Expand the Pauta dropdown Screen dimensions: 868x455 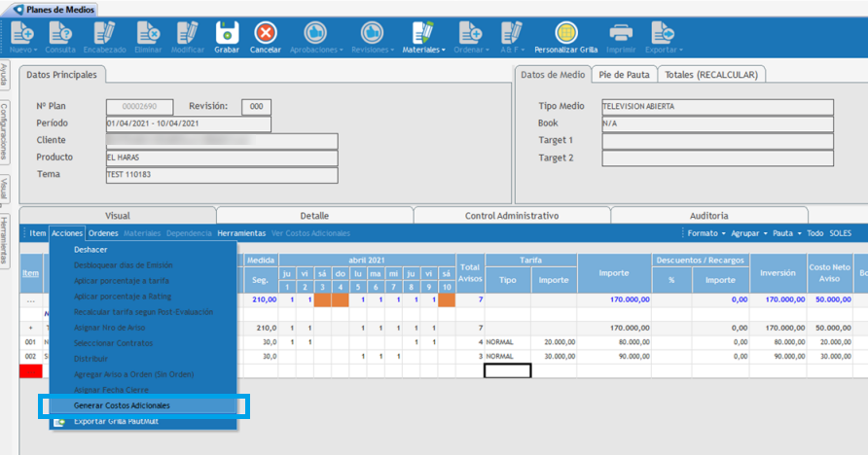tap(785, 233)
